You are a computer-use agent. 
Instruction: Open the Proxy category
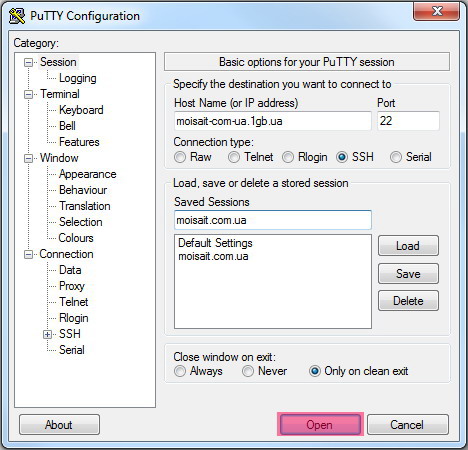coord(72,286)
